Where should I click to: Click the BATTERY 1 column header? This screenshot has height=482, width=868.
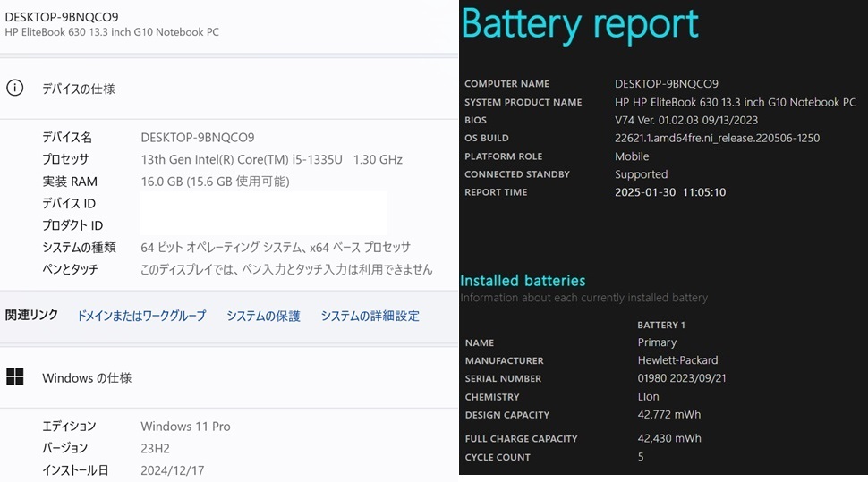coord(661,325)
